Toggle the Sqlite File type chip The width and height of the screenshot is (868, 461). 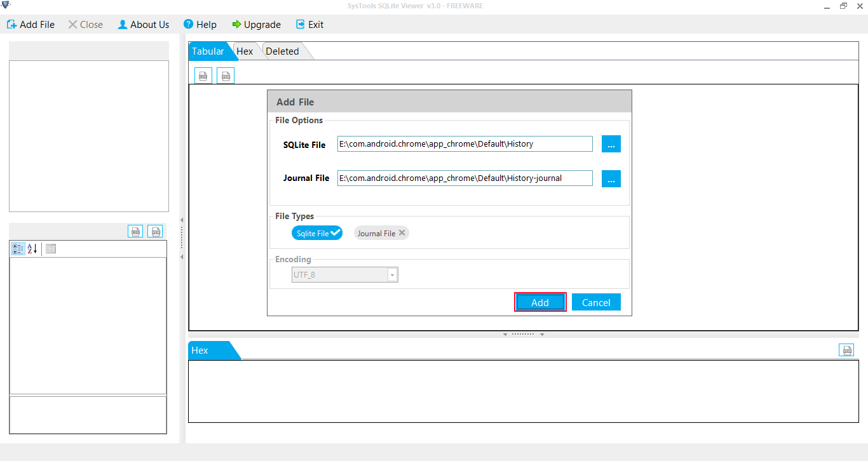pos(317,233)
